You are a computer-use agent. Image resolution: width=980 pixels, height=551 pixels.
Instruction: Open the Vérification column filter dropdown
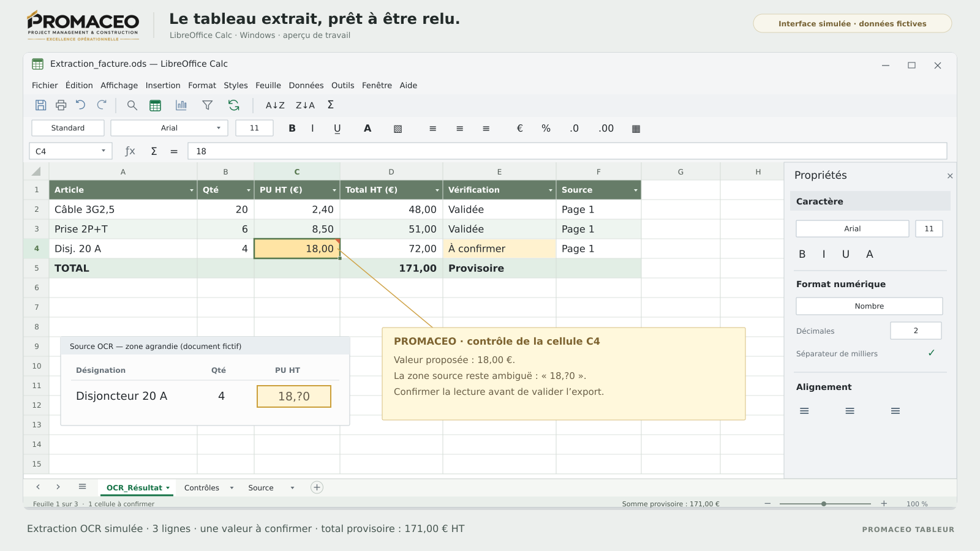(551, 190)
